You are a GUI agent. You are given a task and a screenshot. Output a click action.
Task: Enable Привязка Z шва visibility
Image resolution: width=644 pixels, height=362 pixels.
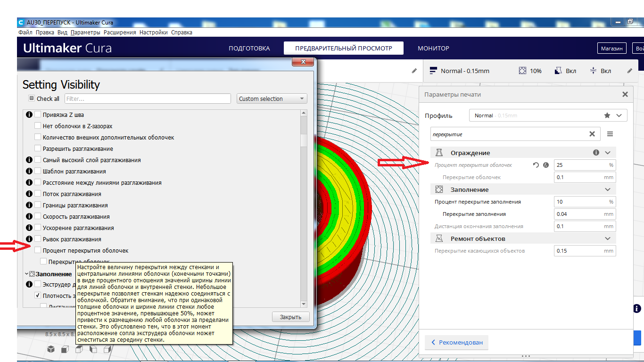[38, 115]
